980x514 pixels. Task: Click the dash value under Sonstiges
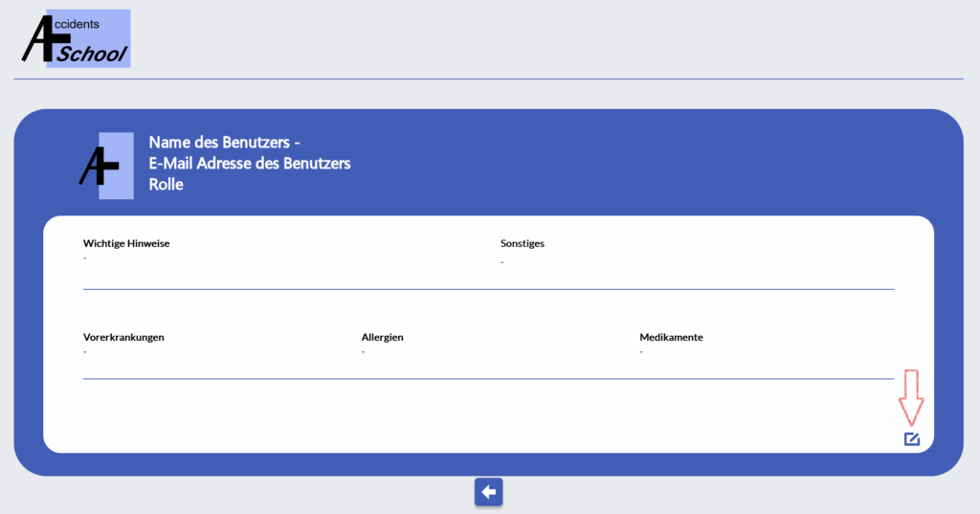tap(502, 261)
